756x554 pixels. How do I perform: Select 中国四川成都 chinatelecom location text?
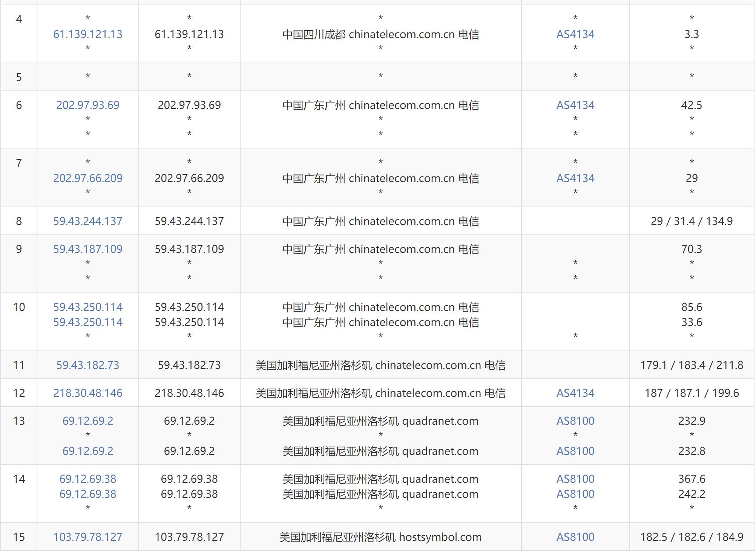(x=381, y=34)
